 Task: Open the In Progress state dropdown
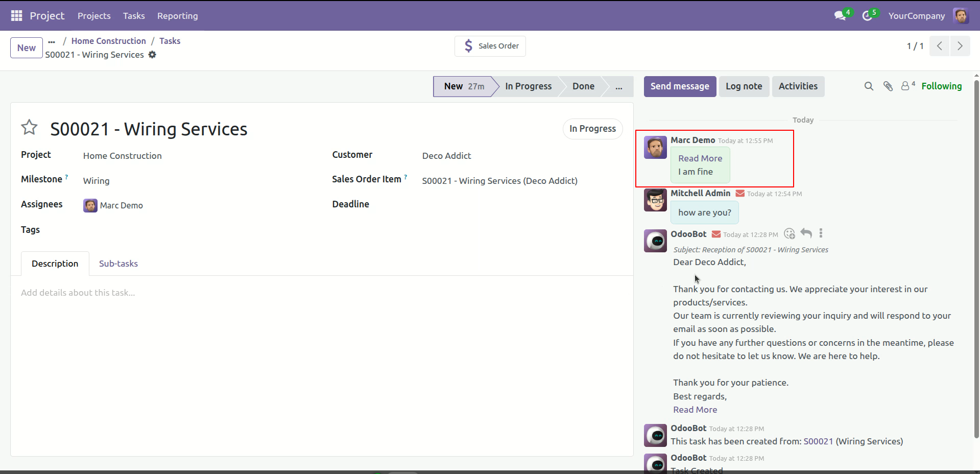592,129
